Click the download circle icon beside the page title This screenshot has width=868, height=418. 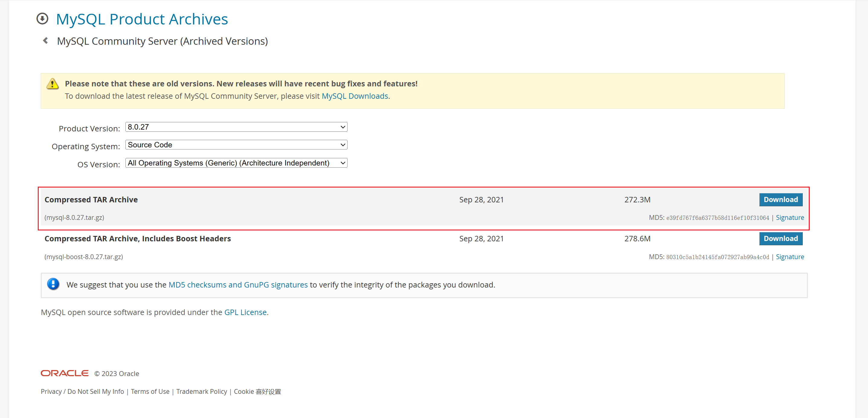coord(42,18)
